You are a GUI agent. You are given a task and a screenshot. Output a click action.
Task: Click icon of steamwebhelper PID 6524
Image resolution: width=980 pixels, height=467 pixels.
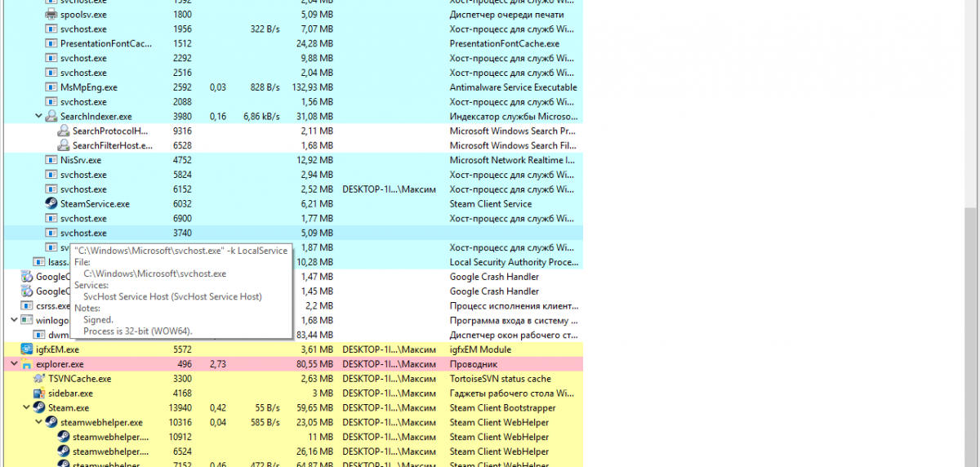pos(64,451)
